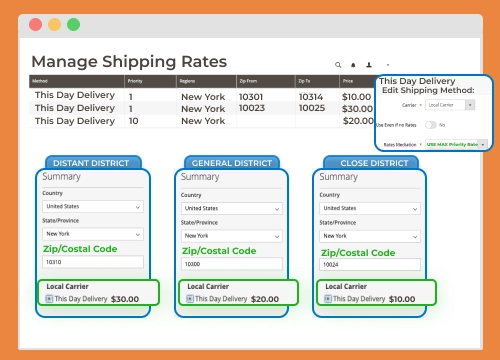Click New York in the 10023 row
Image resolution: width=500 pixels, height=360 pixels.
pos(203,109)
